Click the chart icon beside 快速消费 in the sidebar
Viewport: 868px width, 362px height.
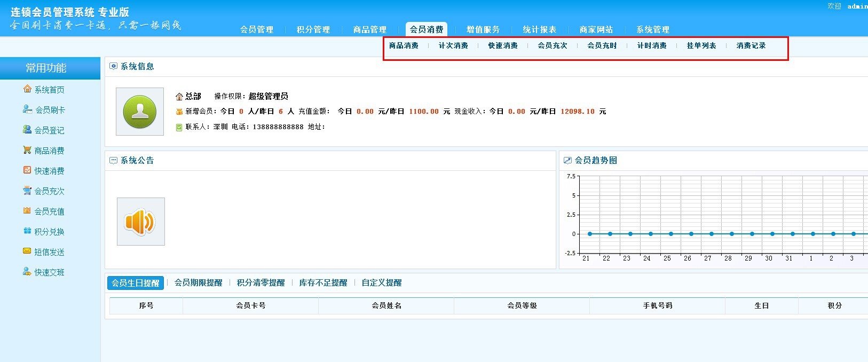pyautogui.click(x=27, y=170)
